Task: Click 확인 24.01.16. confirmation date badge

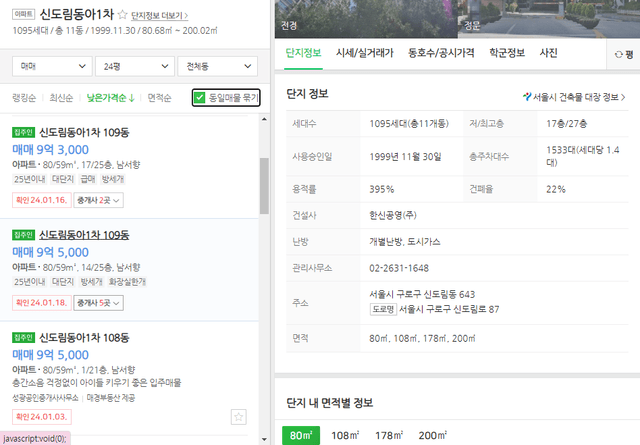Action: point(42,200)
